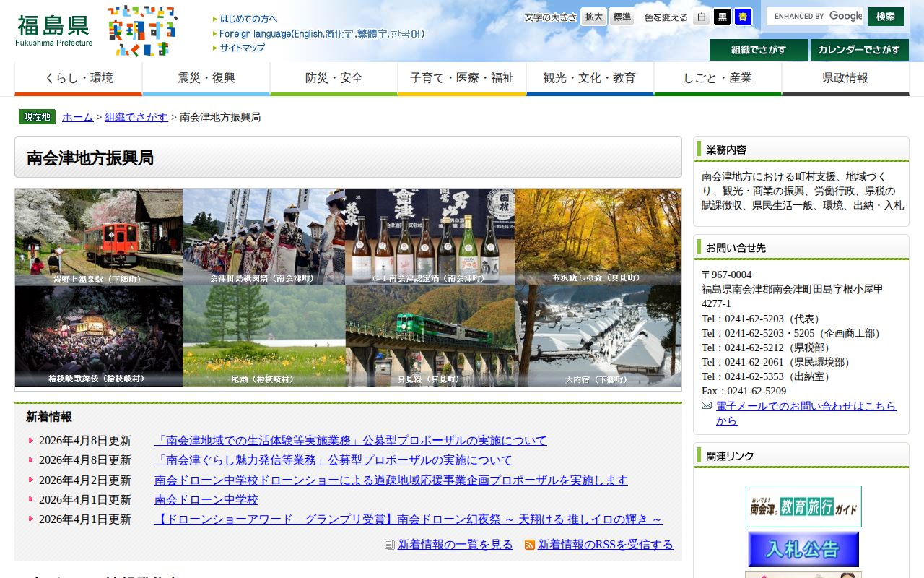
Task: Click the email envelope icon
Action: pyautogui.click(x=707, y=405)
